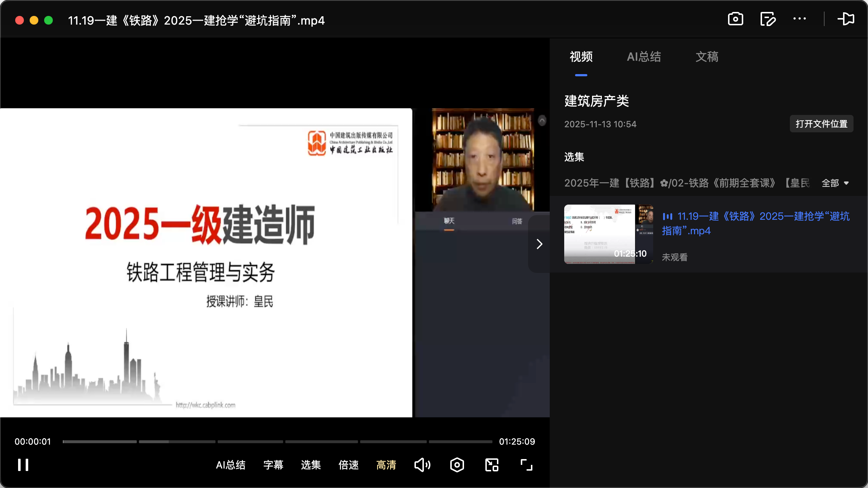
Task: Take a screenshot with the camera icon
Action: [x=735, y=19]
